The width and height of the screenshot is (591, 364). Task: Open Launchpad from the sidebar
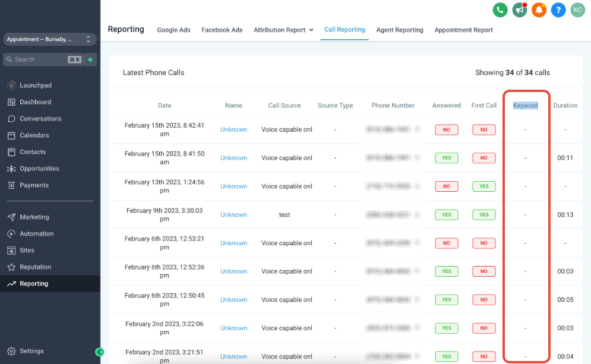pos(36,85)
